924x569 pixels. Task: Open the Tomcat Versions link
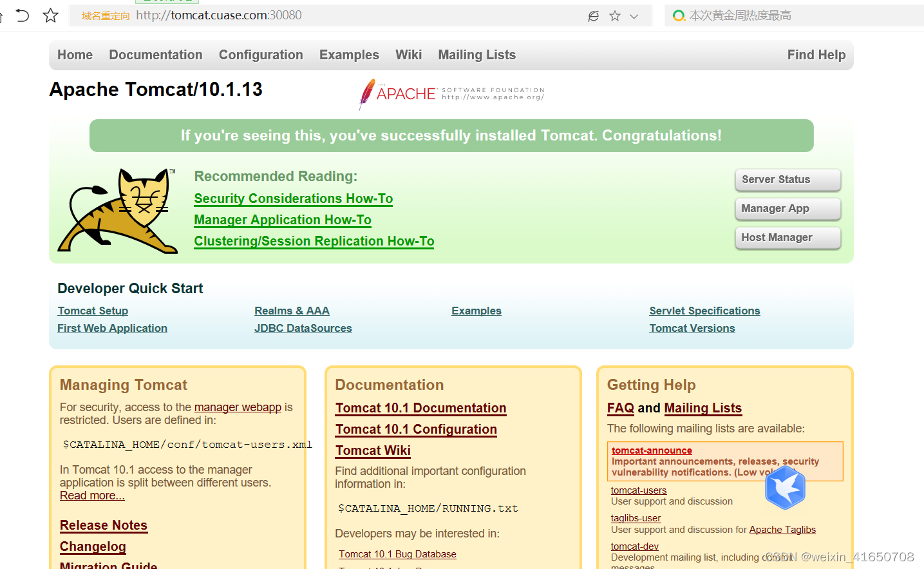[692, 329]
